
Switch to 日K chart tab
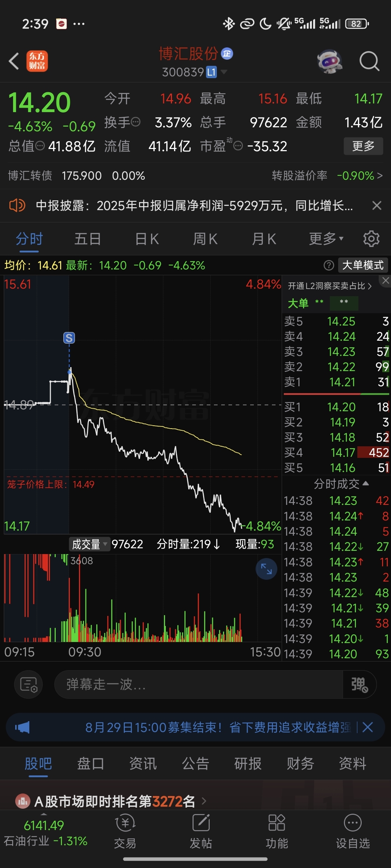pos(147,239)
